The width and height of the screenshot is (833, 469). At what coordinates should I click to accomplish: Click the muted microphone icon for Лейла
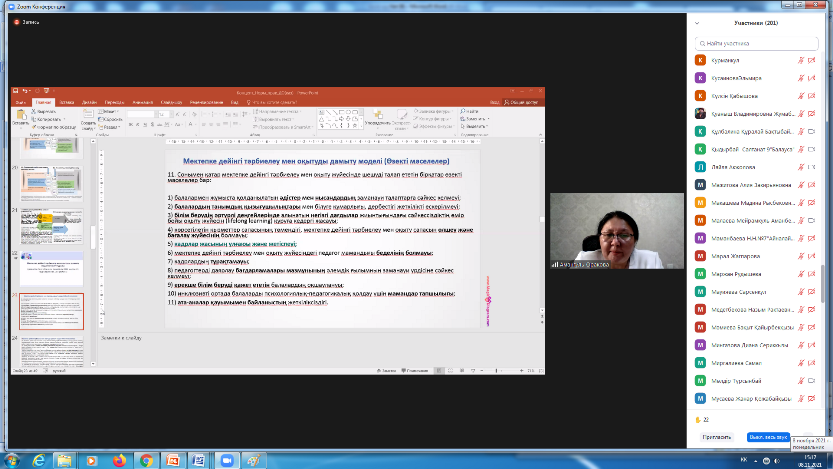coord(800,167)
